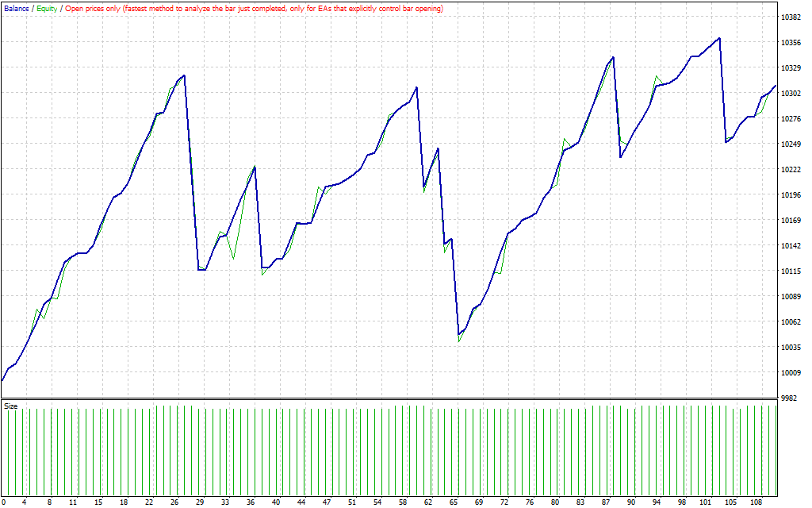
Task: Click the 0 marker on the trade axis
Action: pos(3,502)
